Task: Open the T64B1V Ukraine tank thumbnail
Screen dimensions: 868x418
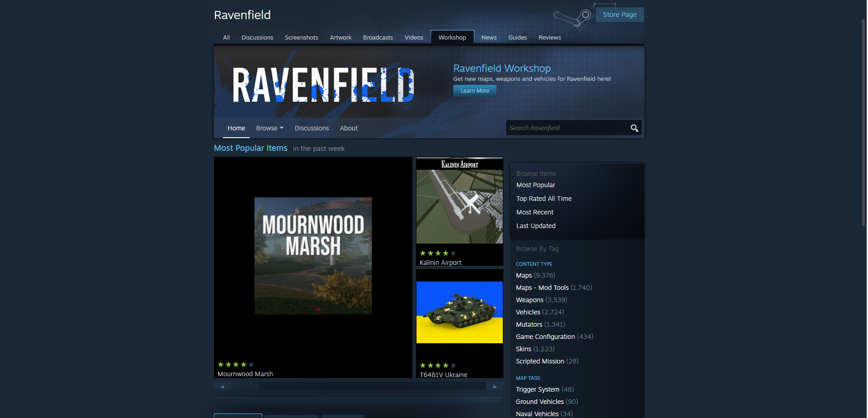Action: pyautogui.click(x=460, y=312)
